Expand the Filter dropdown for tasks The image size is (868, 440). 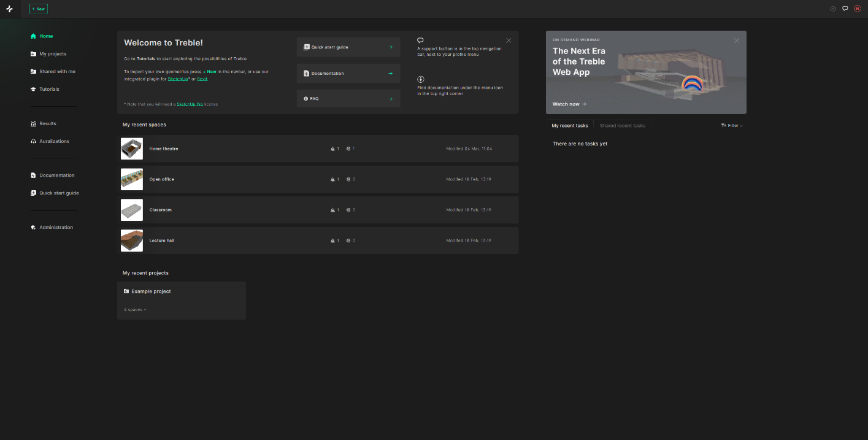[732, 125]
